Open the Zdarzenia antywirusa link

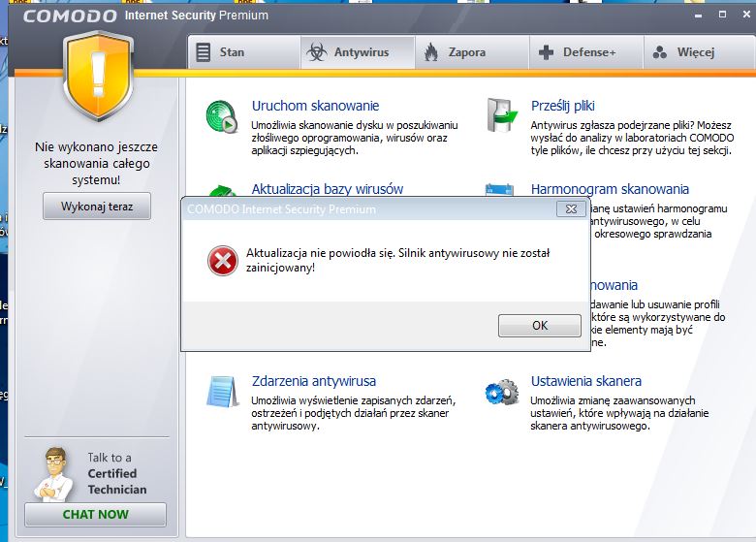pos(313,381)
